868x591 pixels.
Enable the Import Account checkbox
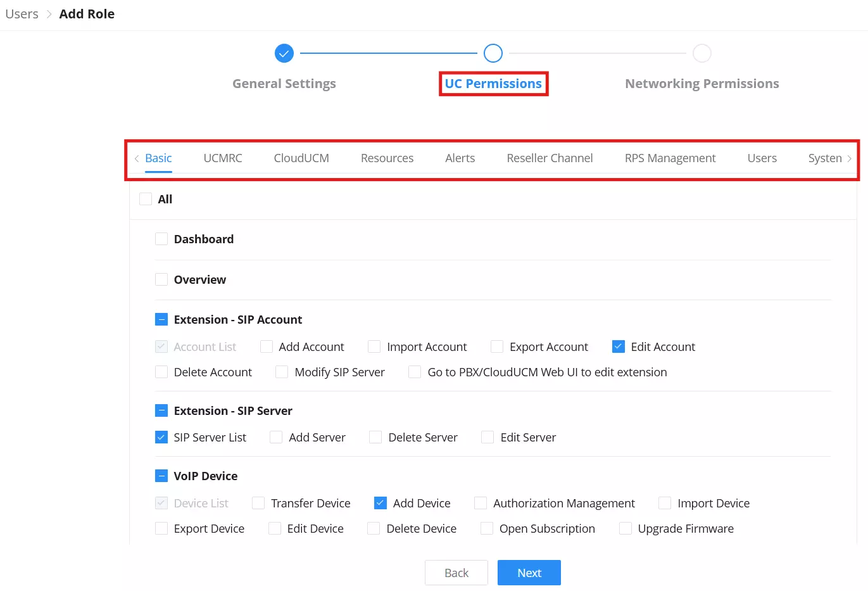pos(374,346)
